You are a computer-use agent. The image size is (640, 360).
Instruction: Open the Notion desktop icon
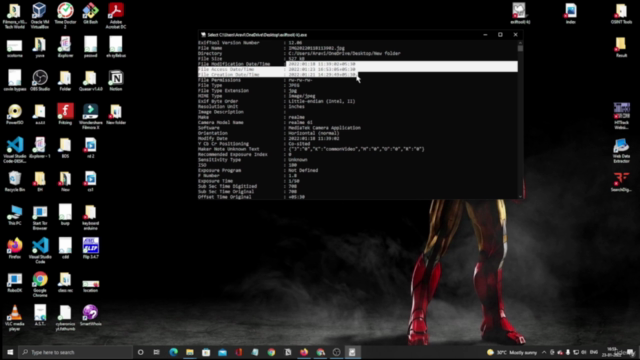[x=116, y=80]
